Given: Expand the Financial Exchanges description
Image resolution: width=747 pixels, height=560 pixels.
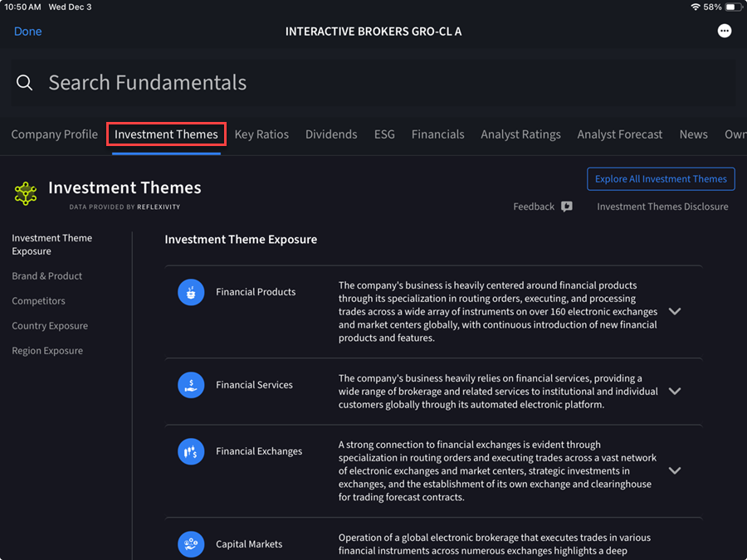Looking at the screenshot, I should tap(675, 470).
